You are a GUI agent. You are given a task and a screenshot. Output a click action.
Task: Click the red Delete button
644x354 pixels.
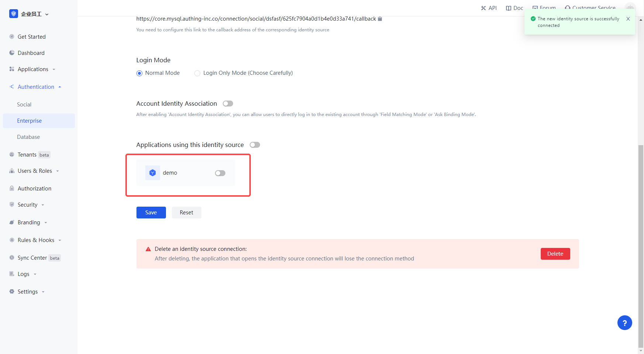pos(555,254)
